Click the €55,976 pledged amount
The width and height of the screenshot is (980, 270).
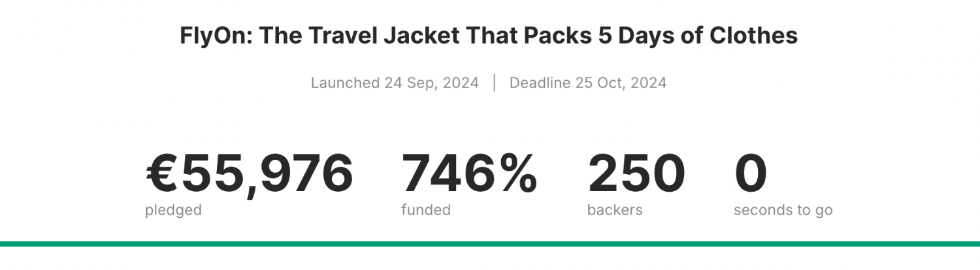point(249,174)
